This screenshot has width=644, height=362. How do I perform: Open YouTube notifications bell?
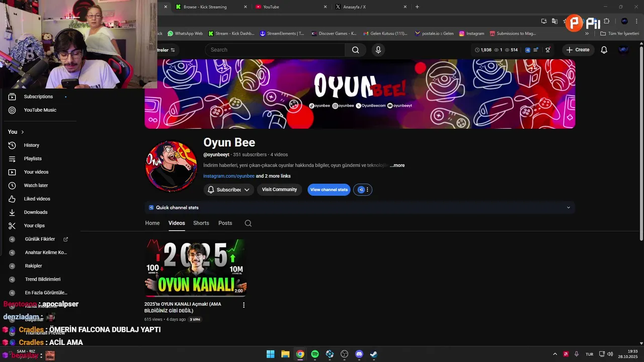(604, 50)
